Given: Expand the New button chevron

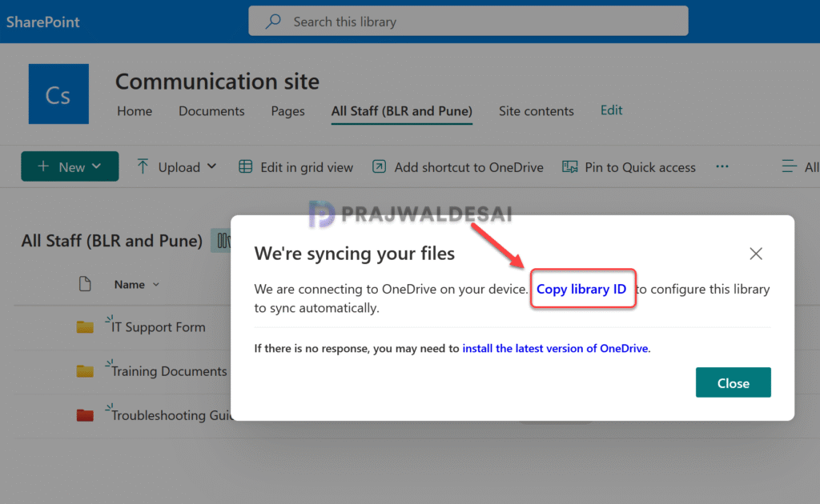Looking at the screenshot, I should [x=97, y=166].
